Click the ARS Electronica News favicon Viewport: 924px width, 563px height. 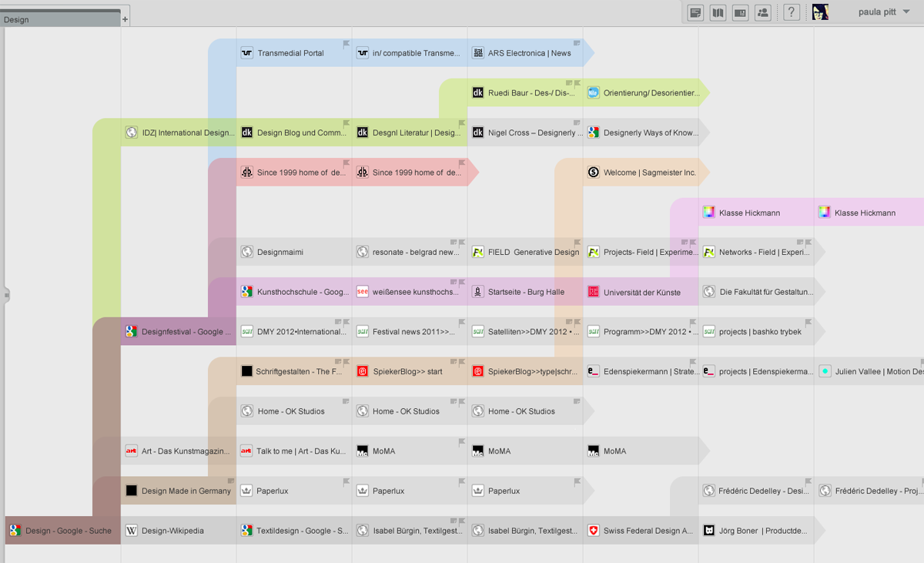477,53
